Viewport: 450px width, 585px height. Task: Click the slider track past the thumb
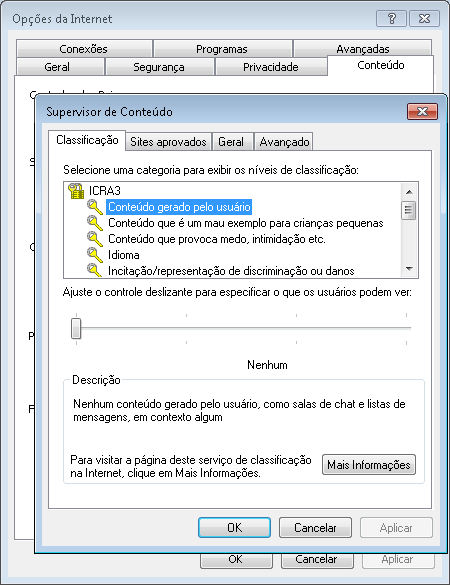pyautogui.click(x=246, y=328)
